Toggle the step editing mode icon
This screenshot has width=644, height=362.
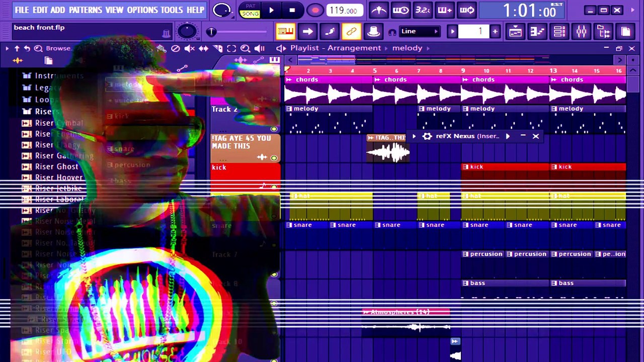[330, 32]
